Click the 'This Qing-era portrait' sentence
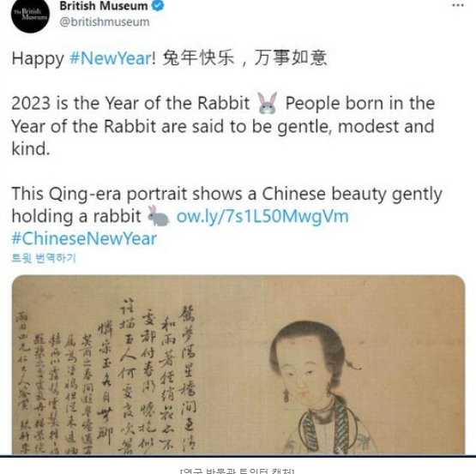 point(226,205)
